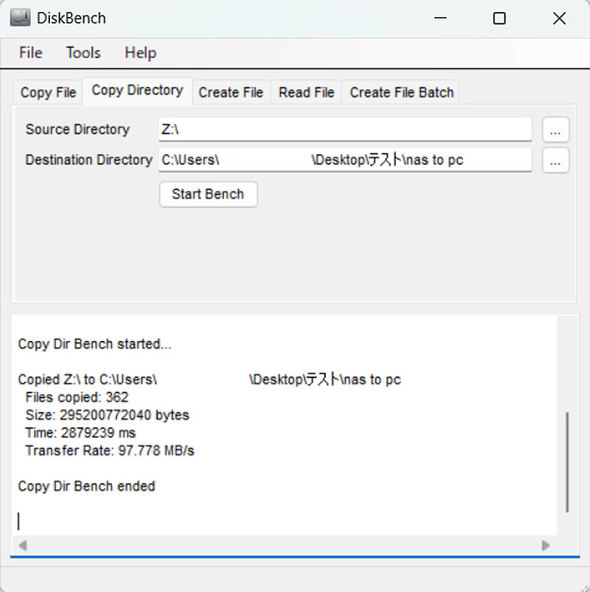
Task: Click the Destination Directory label
Action: [89, 160]
